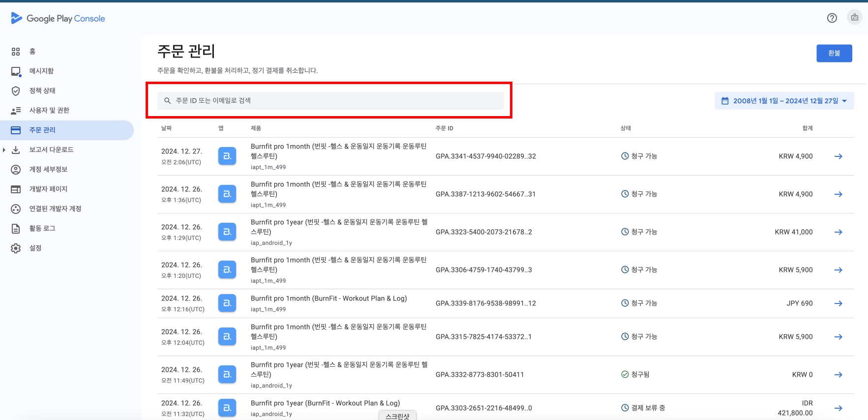Click the 주문 관리 card icon

click(16, 130)
